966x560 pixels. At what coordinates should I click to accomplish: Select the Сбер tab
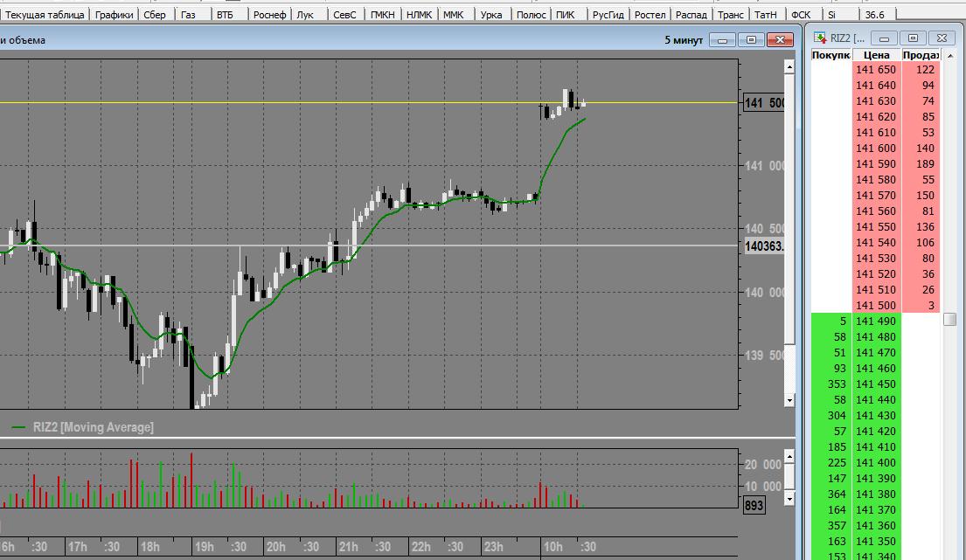point(155,14)
